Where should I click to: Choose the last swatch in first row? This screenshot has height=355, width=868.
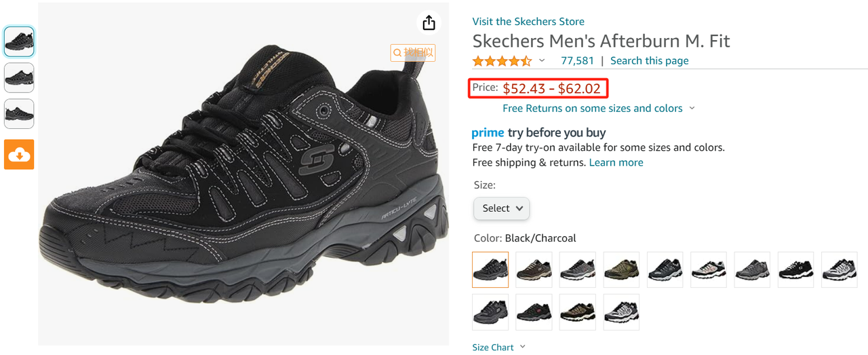tap(840, 269)
